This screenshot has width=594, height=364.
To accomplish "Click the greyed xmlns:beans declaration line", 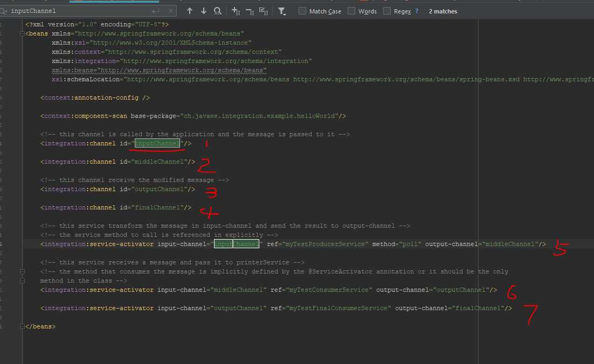I will click(159, 71).
